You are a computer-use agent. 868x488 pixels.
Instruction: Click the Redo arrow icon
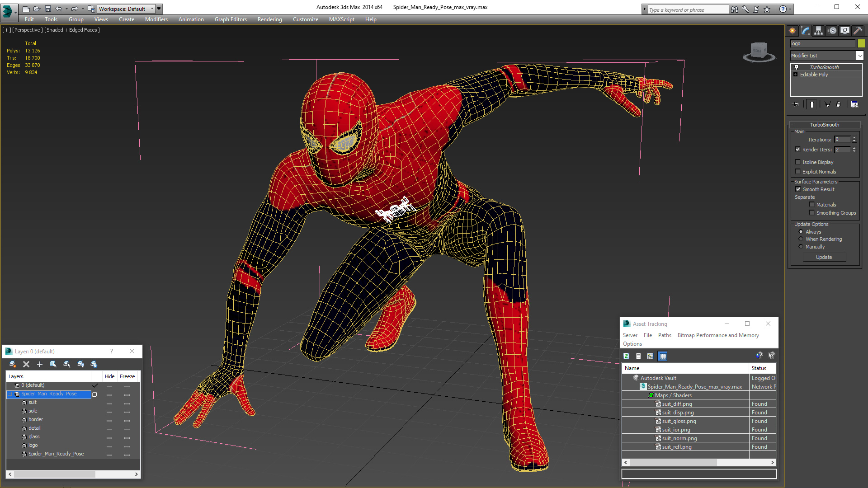click(75, 9)
